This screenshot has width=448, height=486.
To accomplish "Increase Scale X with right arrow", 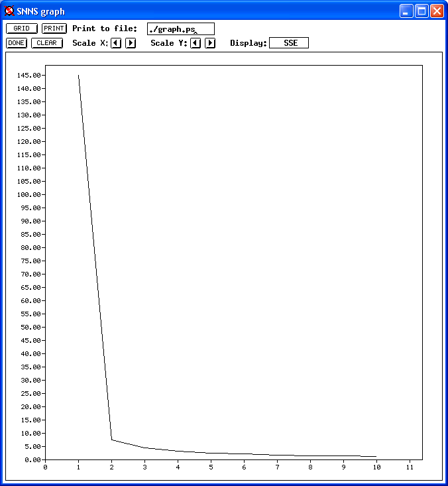I will click(131, 43).
